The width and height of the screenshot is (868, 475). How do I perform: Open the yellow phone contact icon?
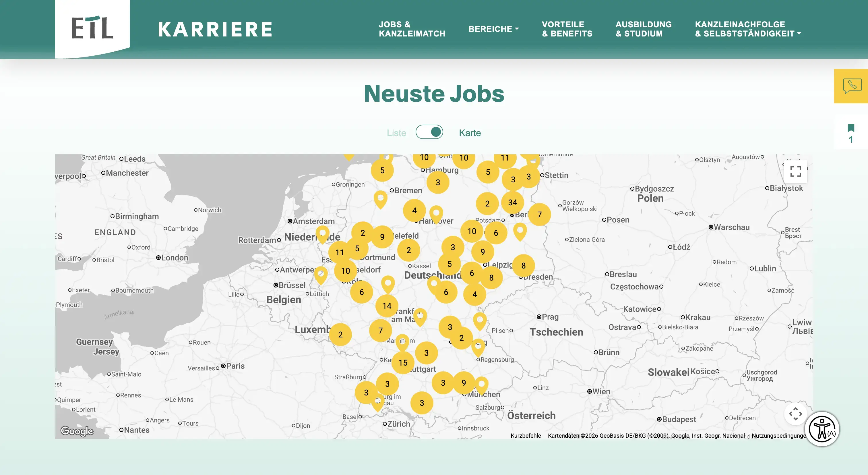[851, 86]
